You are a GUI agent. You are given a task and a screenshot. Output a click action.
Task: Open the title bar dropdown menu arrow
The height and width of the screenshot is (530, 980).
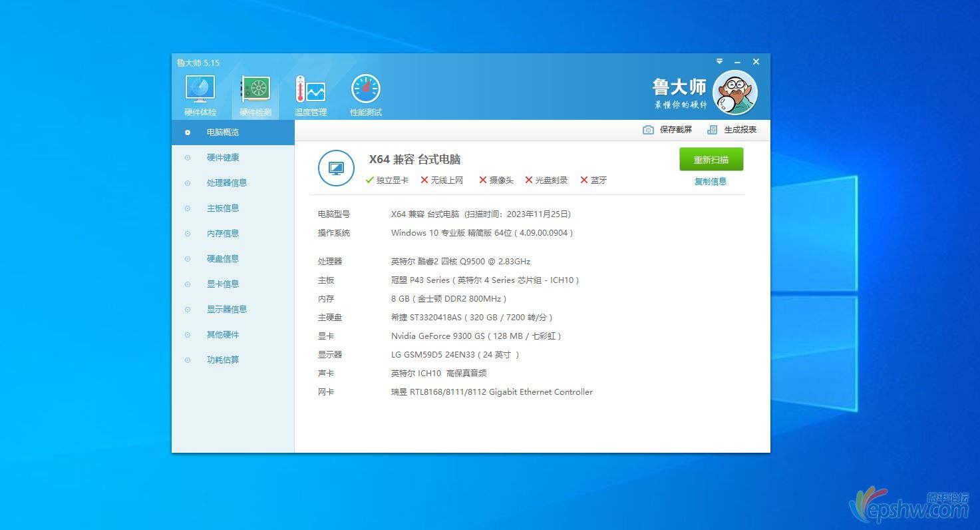pos(719,62)
